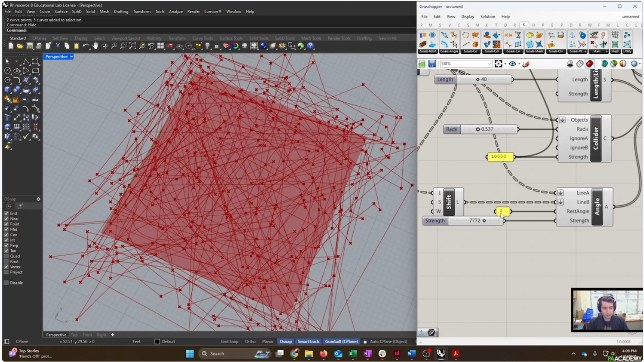The width and height of the screenshot is (644, 362).
Task: Click the Length slider showing 40
Action: tap(474, 80)
